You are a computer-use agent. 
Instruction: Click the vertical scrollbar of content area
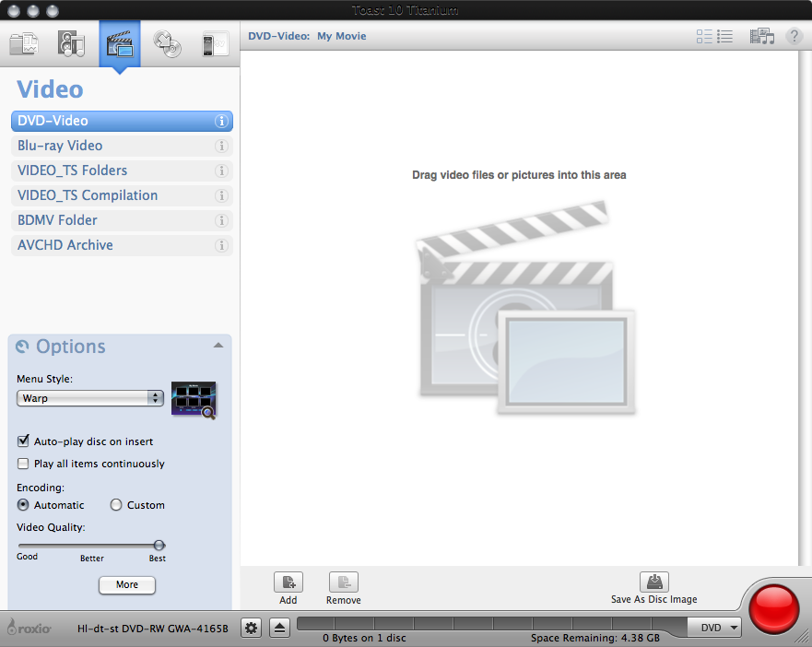(x=805, y=308)
